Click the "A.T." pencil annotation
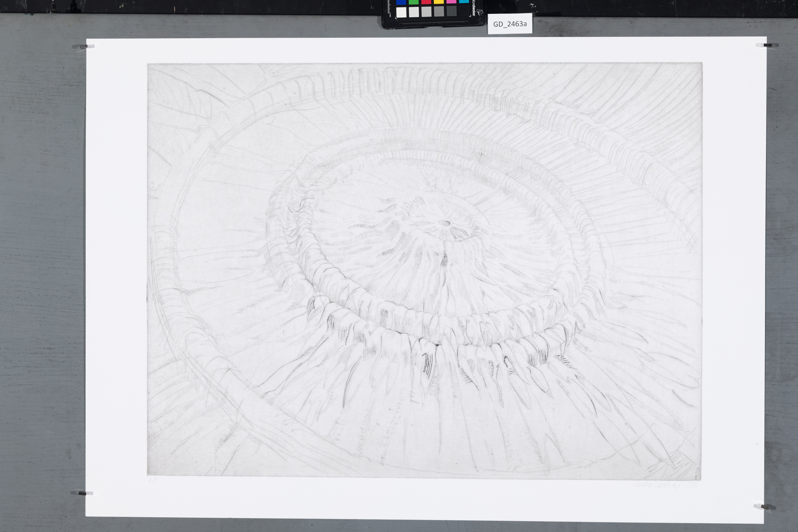Screen dimensions: 798x532 pyautogui.click(x=153, y=481)
